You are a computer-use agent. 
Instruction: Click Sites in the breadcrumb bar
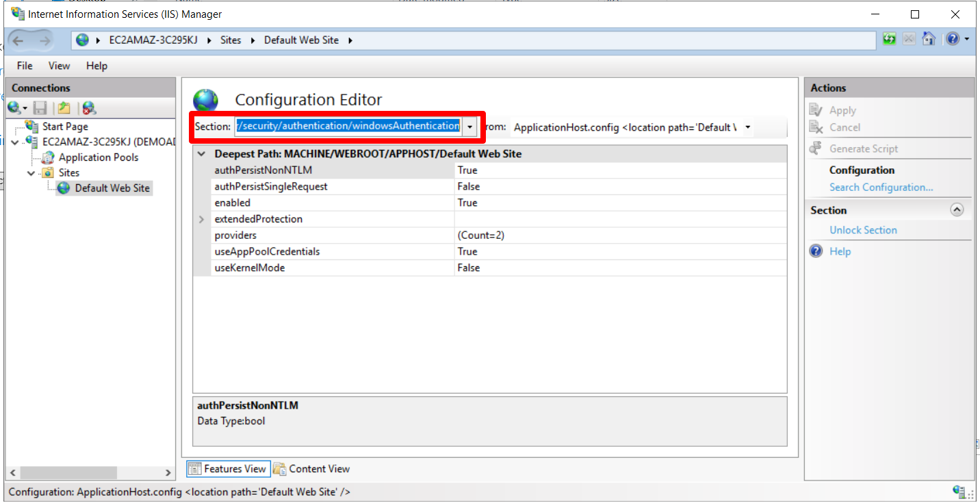[231, 40]
